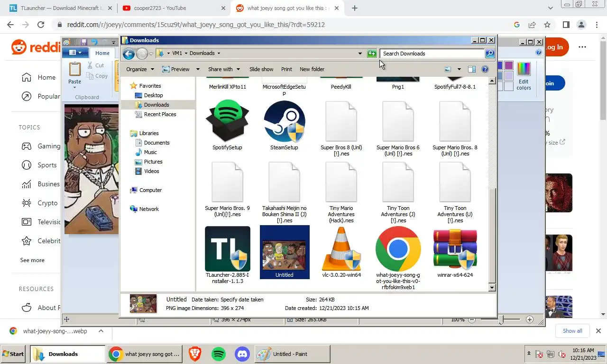Click the Libraries group header
Screen dimensions: 607x364
[149, 133]
